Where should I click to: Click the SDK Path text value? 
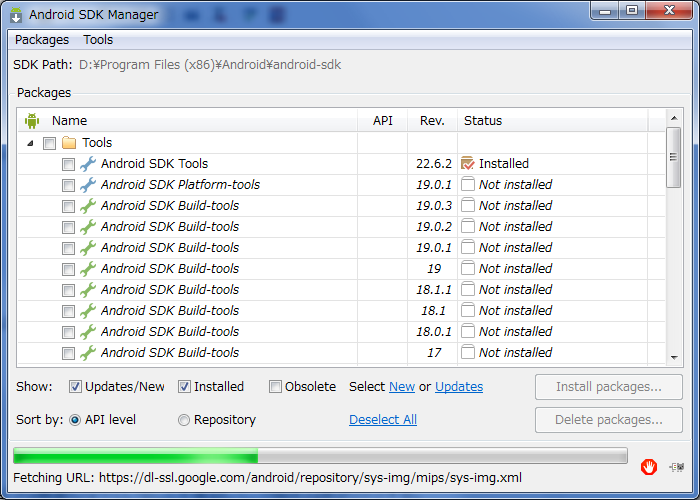(x=210, y=65)
